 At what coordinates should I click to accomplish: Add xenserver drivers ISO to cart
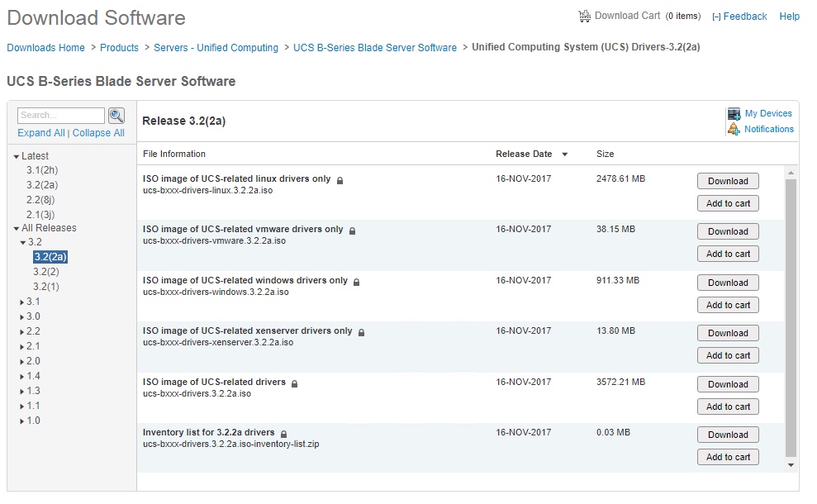tap(728, 355)
